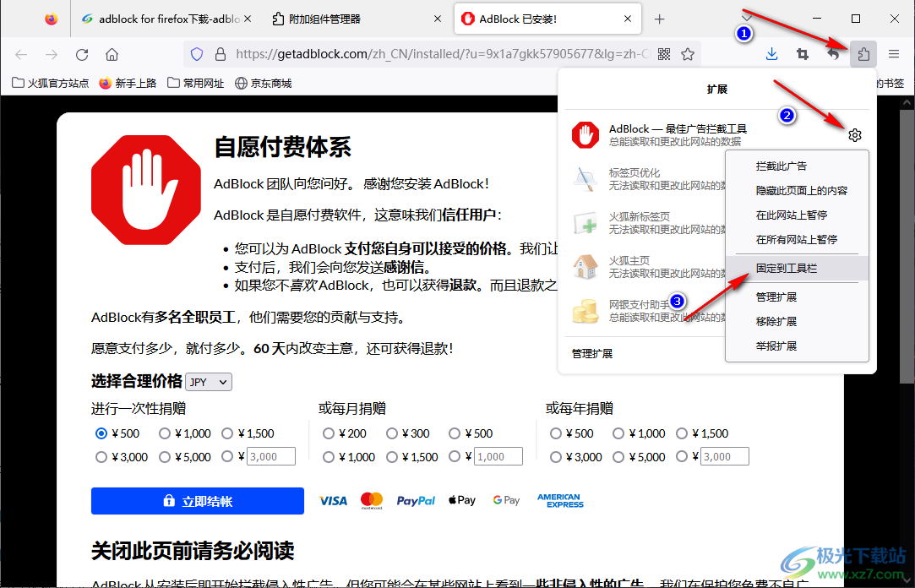Open tracking protection shield info
Viewport: 915px width, 588px height.
(197, 54)
